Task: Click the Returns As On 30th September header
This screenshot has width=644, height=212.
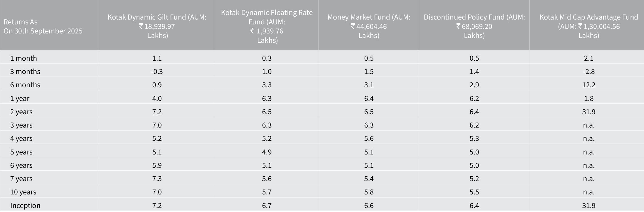Action: (43, 26)
